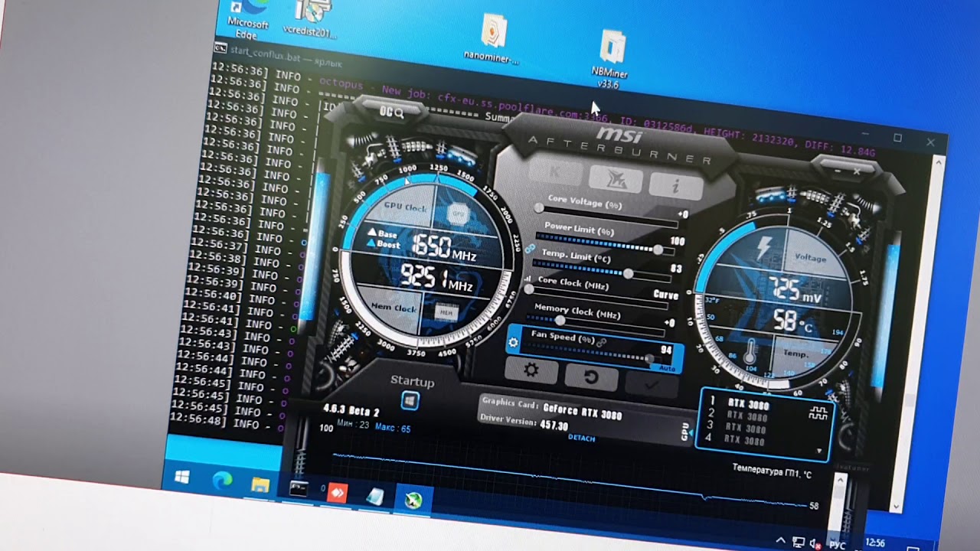Switch to command prompt taskbar window

pyautogui.click(x=298, y=489)
